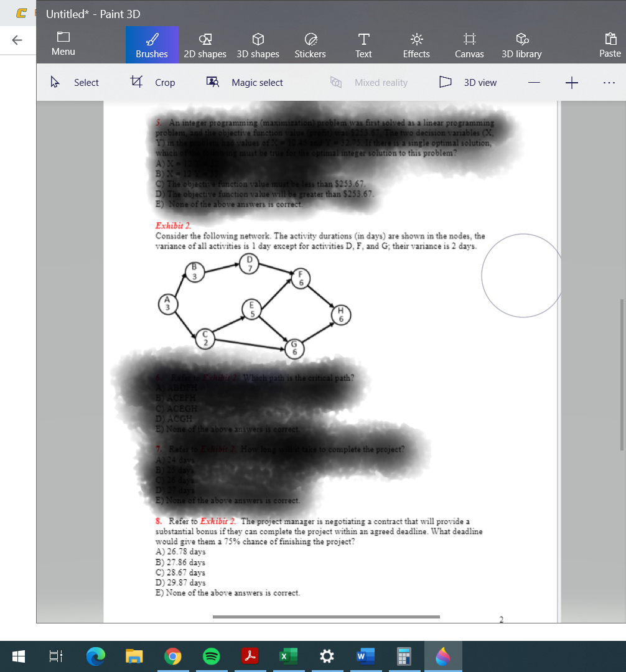Click the red 'Exhibit 2.' heading

(173, 225)
